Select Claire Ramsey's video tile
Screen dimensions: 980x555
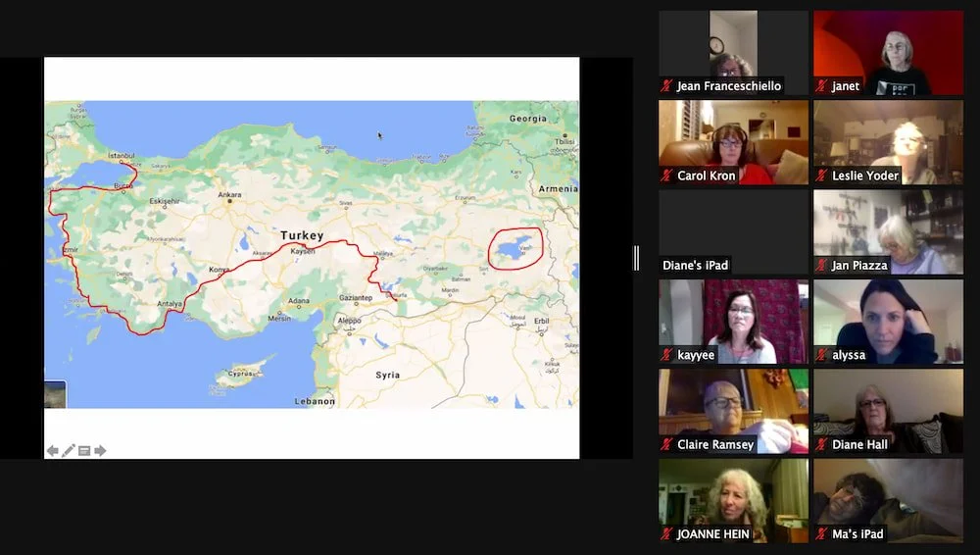pyautogui.click(x=733, y=411)
